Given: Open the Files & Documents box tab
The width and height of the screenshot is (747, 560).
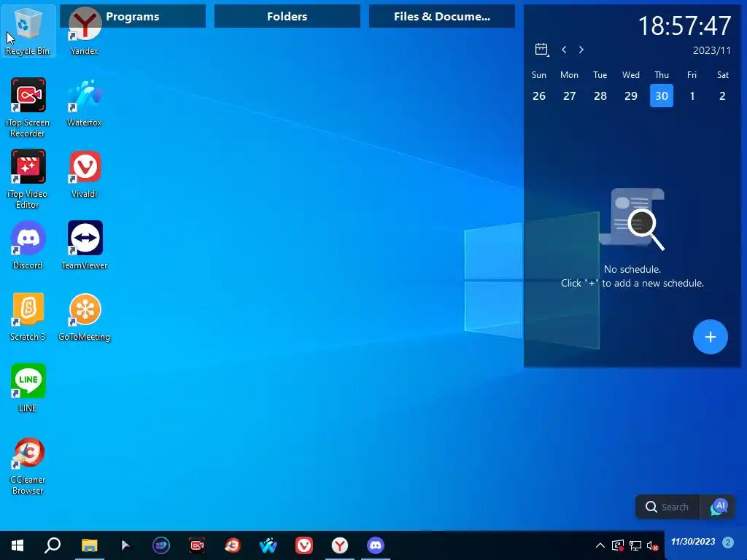Looking at the screenshot, I should tap(441, 17).
